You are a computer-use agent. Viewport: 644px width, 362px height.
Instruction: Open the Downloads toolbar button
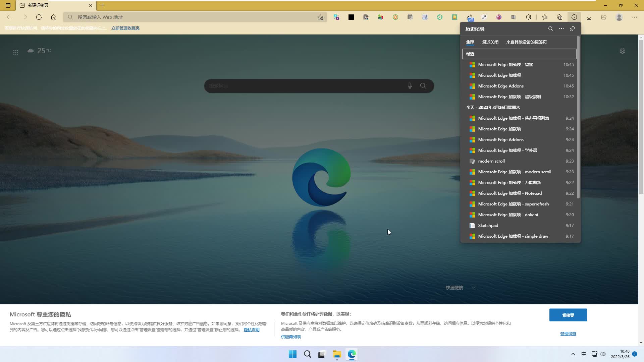tap(589, 17)
